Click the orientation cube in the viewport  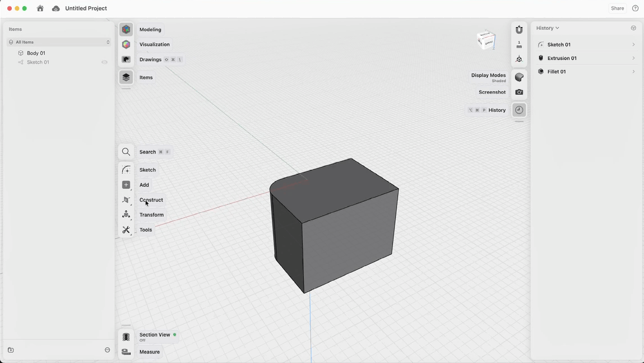[486, 40]
